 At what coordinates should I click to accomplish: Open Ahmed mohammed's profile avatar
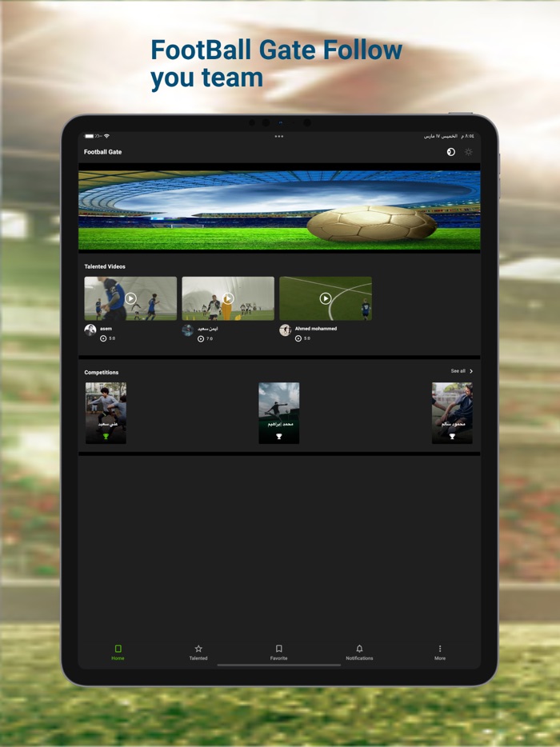285,330
